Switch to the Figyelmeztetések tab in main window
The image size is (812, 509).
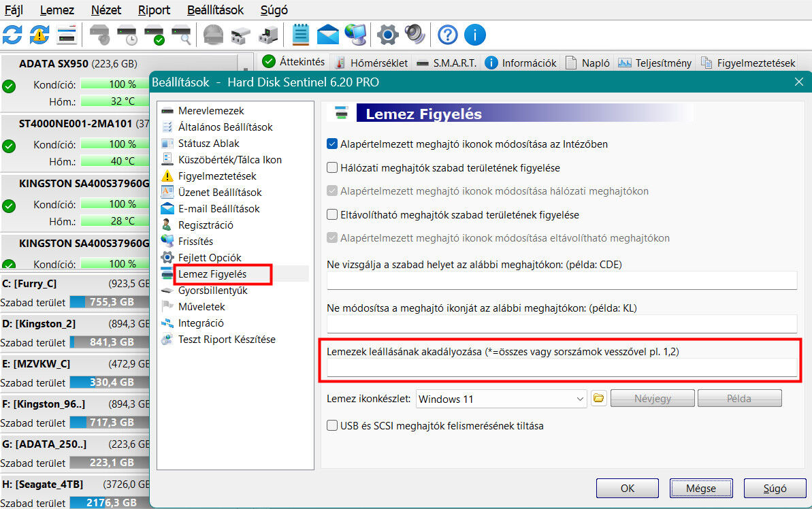[748, 63]
